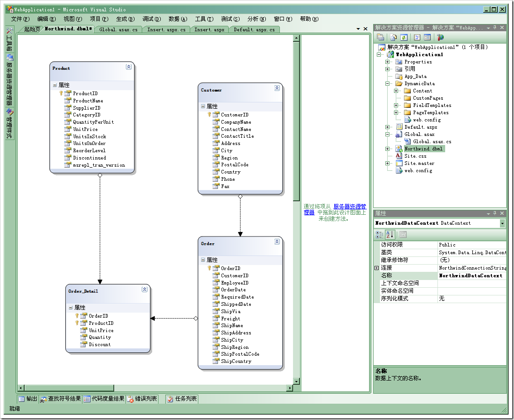Expand 连接 property row in Properties grid
This screenshot has width=514, height=420.
pyautogui.click(x=377, y=268)
